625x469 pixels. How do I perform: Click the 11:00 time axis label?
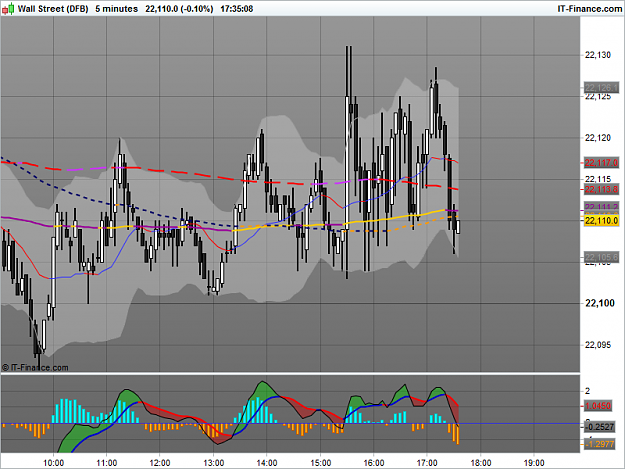pyautogui.click(x=106, y=463)
